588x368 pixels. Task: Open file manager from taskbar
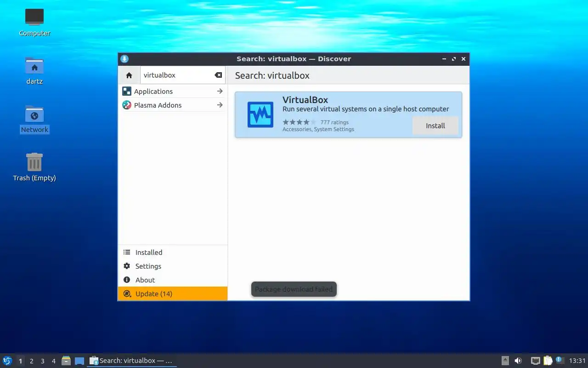point(66,361)
